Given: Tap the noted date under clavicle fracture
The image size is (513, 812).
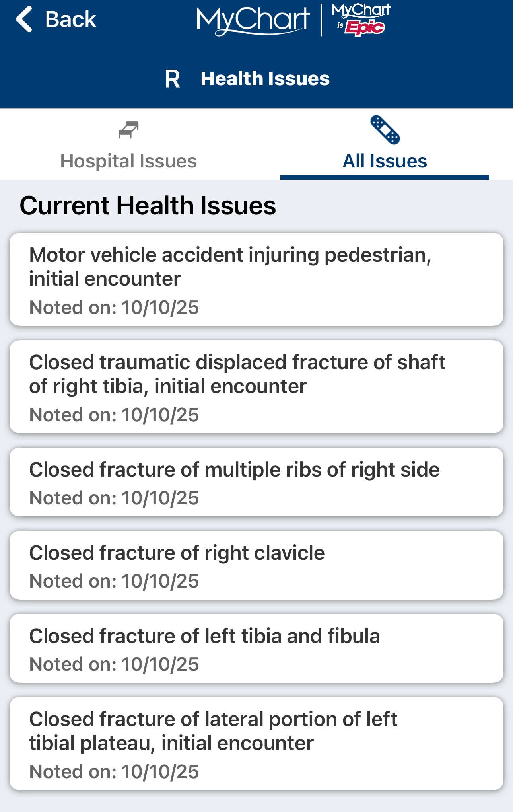Looking at the screenshot, I should (114, 581).
